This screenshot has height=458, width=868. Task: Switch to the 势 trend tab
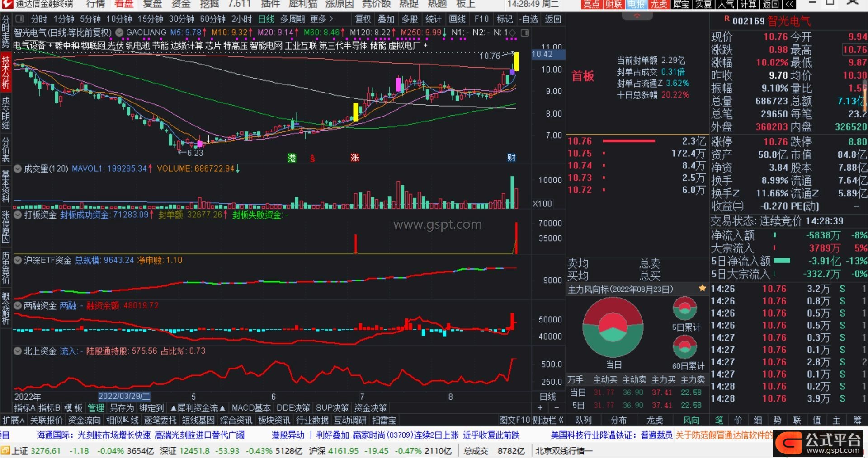pos(778,420)
